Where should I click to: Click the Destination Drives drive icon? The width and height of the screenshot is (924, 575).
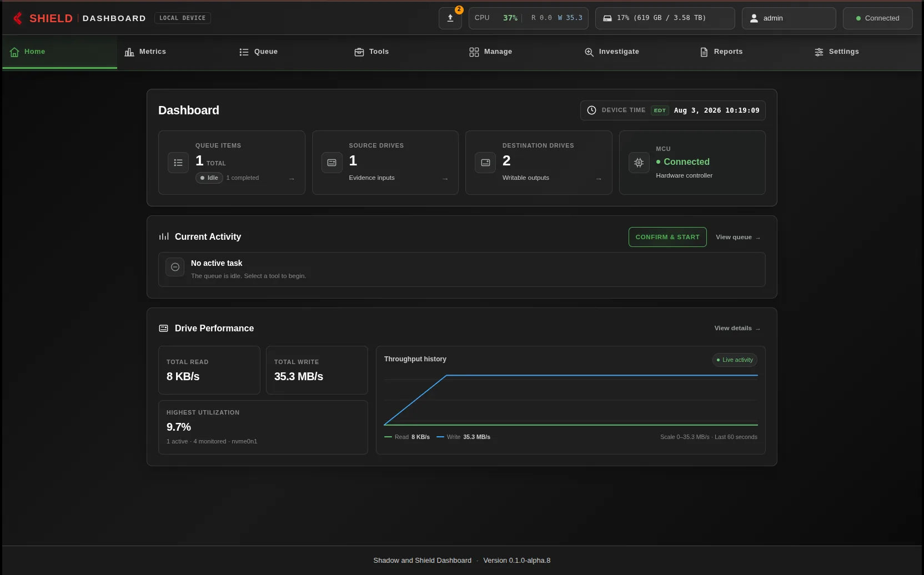pyautogui.click(x=485, y=163)
